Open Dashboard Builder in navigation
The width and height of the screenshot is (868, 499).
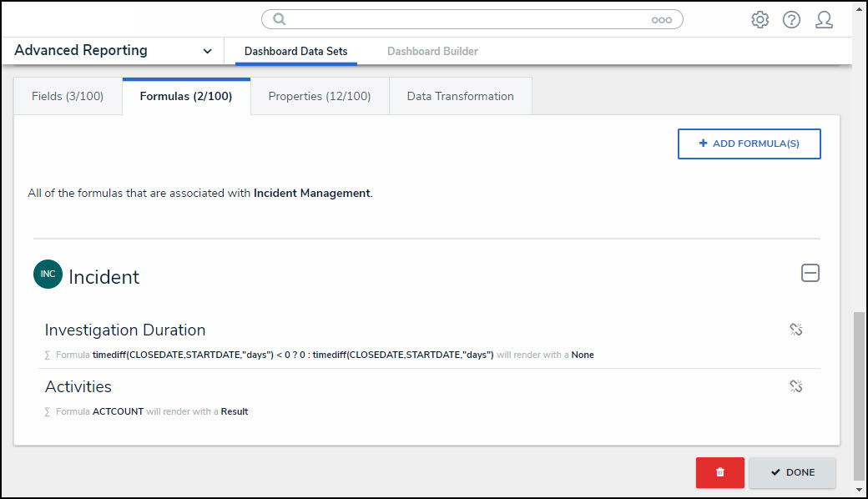(x=432, y=51)
